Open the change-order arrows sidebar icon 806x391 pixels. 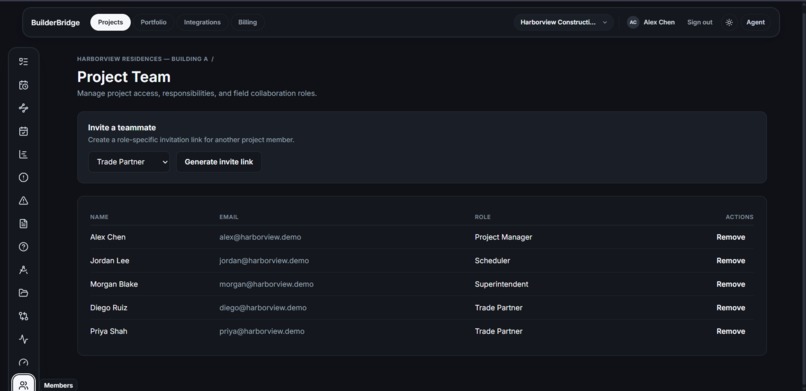click(x=23, y=316)
